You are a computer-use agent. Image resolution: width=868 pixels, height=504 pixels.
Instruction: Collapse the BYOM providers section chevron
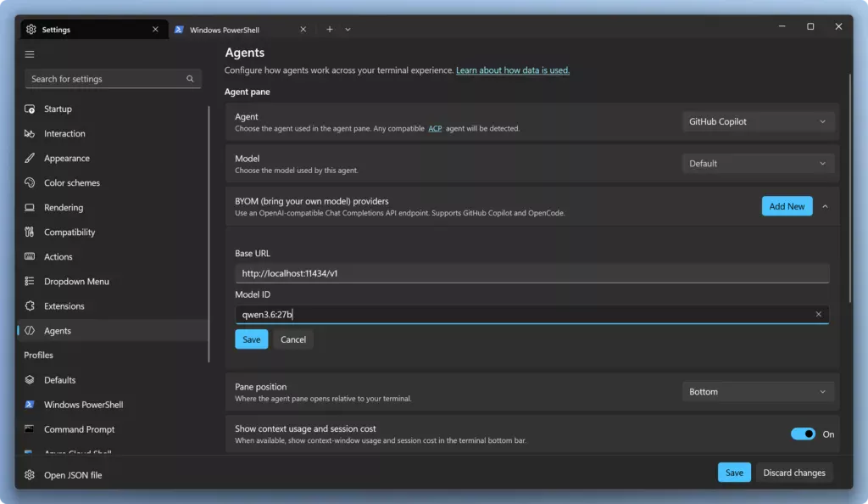pos(825,206)
